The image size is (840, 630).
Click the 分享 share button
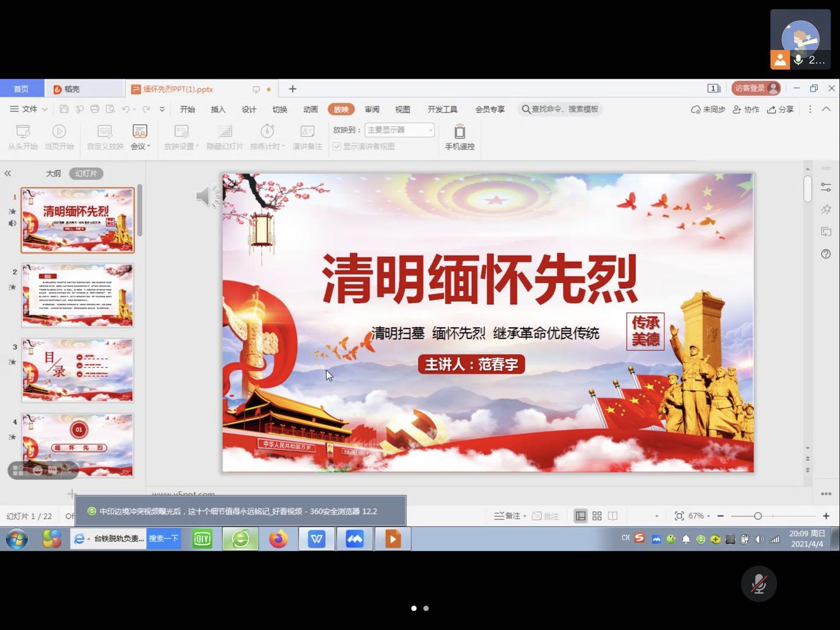pos(780,109)
